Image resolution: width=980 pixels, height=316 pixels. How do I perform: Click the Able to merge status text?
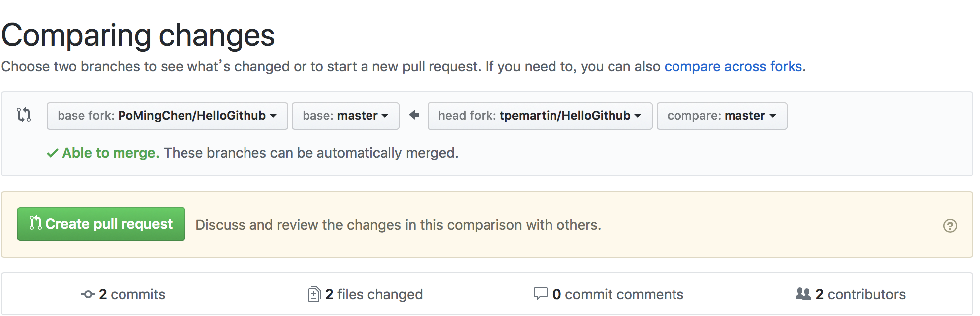click(111, 153)
